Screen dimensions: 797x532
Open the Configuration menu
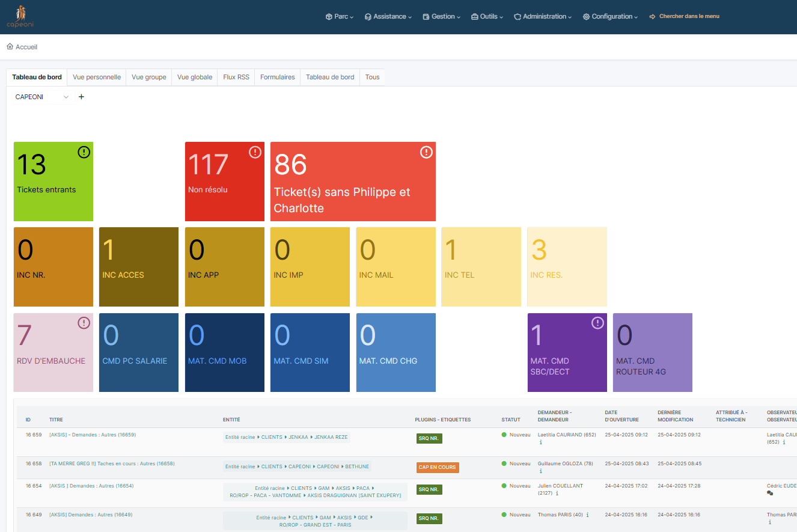tap(610, 17)
